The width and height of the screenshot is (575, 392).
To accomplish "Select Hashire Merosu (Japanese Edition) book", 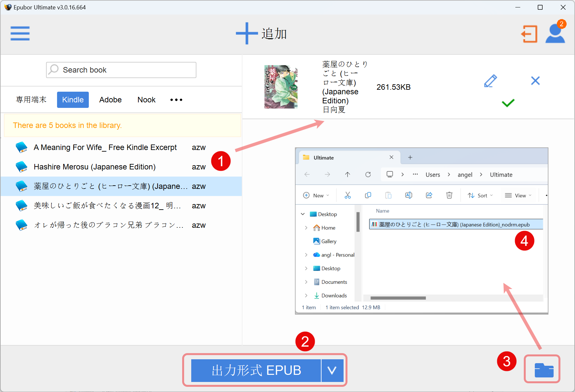I will [x=121, y=167].
